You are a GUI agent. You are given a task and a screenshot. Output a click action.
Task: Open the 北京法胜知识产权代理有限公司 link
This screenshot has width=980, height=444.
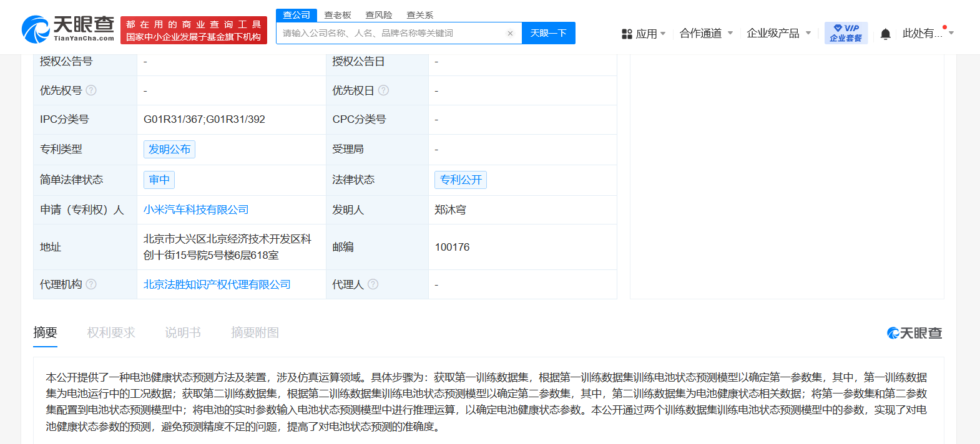point(217,284)
